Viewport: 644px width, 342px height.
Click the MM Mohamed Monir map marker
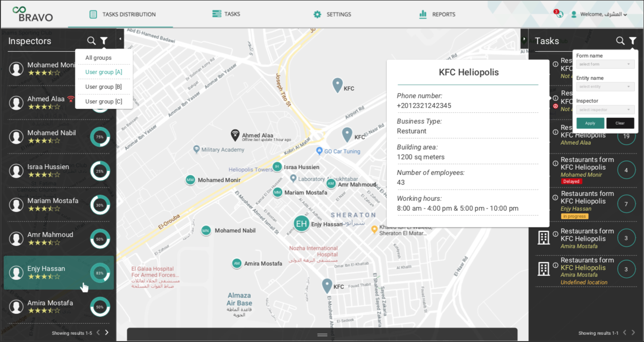tap(191, 180)
